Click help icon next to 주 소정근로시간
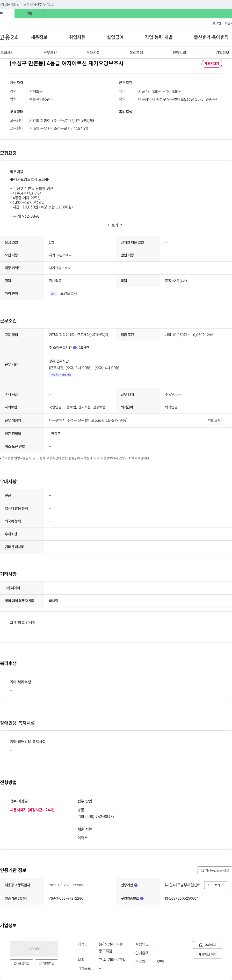The image size is (232, 980). (x=75, y=347)
